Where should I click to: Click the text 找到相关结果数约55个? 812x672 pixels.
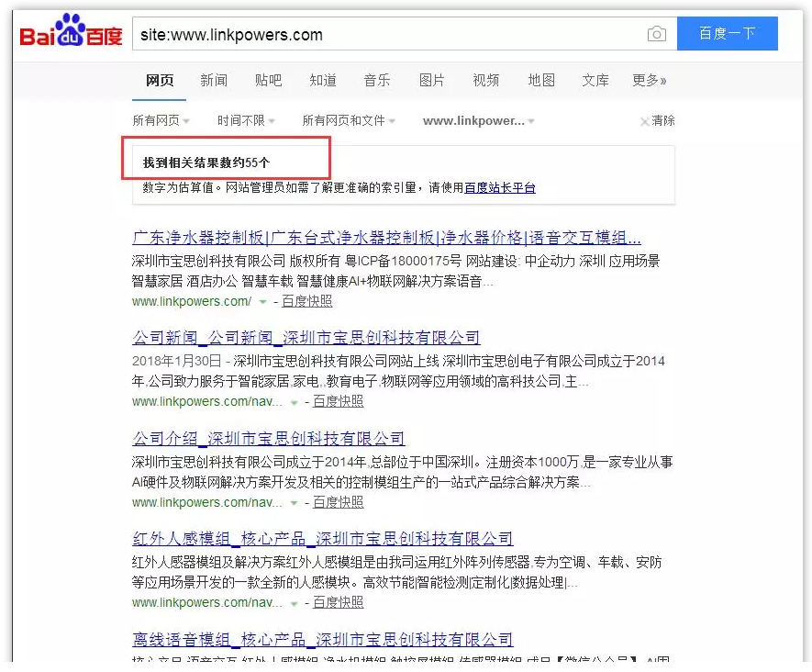coord(206,162)
